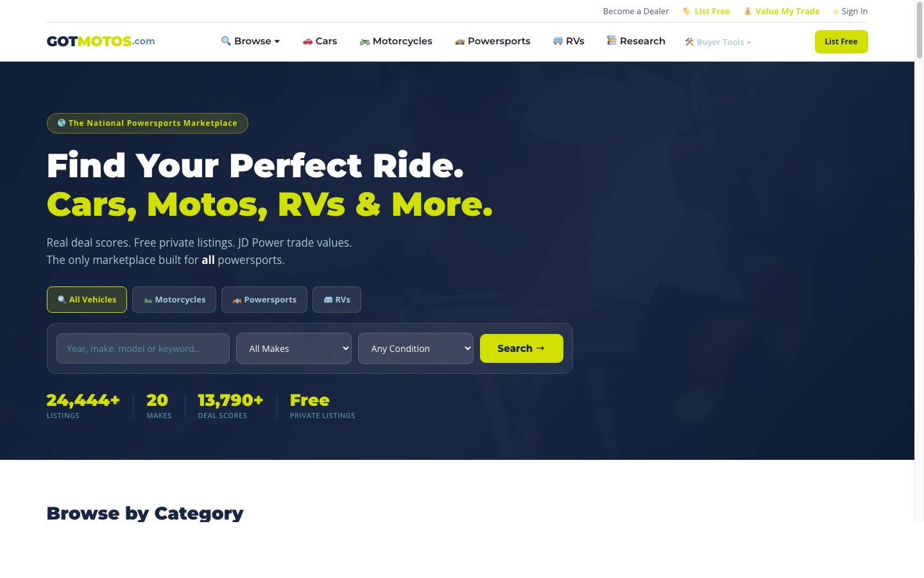Click the page's vertical scrollbar thumb
The width and height of the screenshot is (924, 578).
(x=919, y=31)
